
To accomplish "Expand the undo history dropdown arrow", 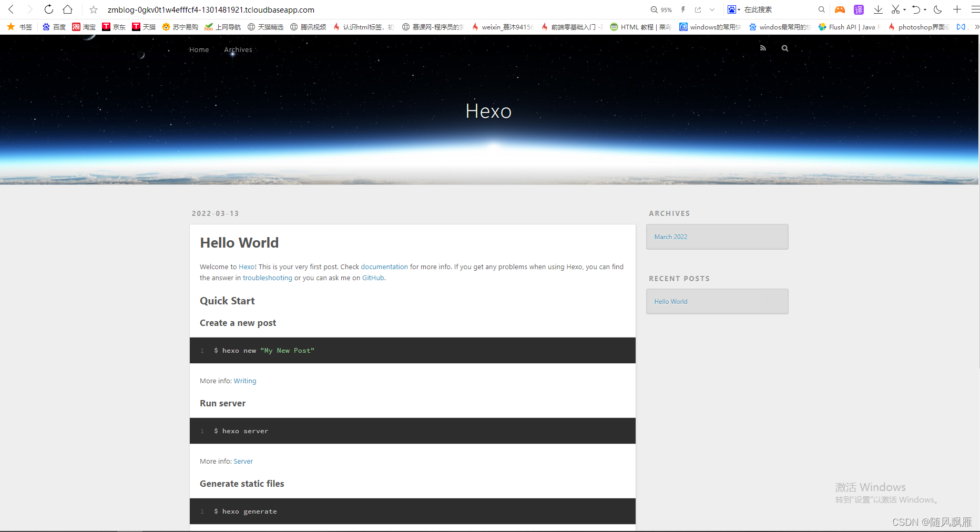I will coord(925,9).
